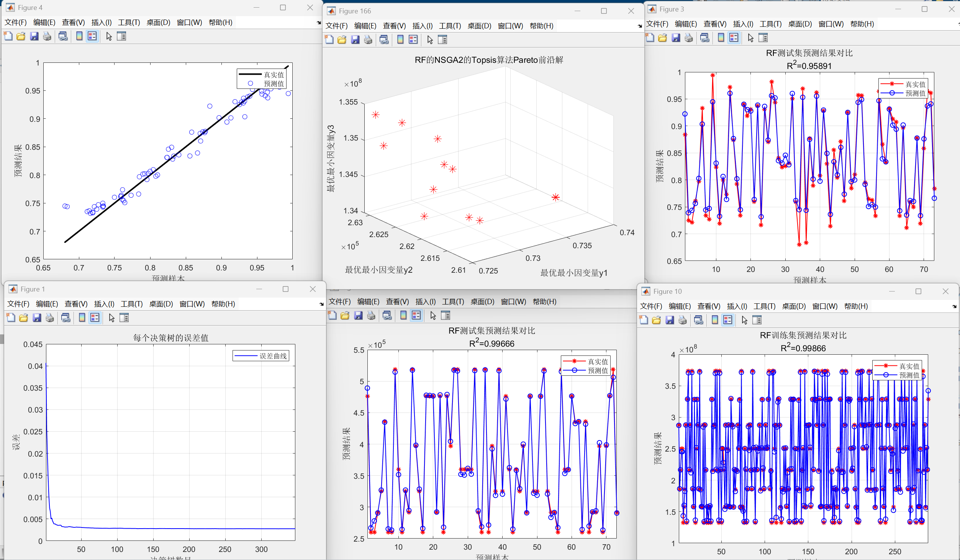The width and height of the screenshot is (960, 560).
Task: Open Property Inspector in Figure 166 toolbar
Action: 442,40
